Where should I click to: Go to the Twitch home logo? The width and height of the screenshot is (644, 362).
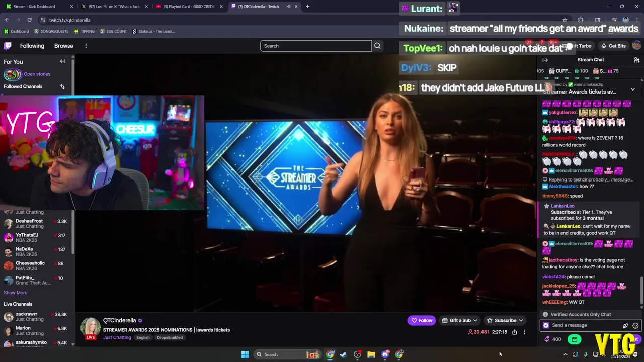pos(8,46)
